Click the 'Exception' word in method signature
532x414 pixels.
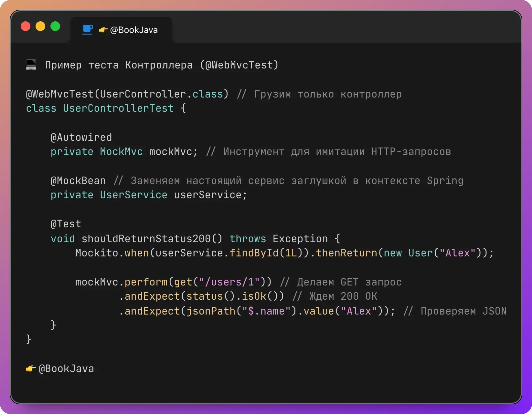[300, 239]
